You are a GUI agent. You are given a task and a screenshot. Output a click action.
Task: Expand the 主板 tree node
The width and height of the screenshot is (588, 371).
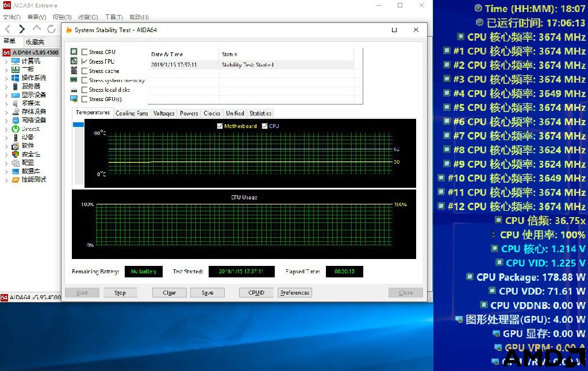(x=6, y=69)
